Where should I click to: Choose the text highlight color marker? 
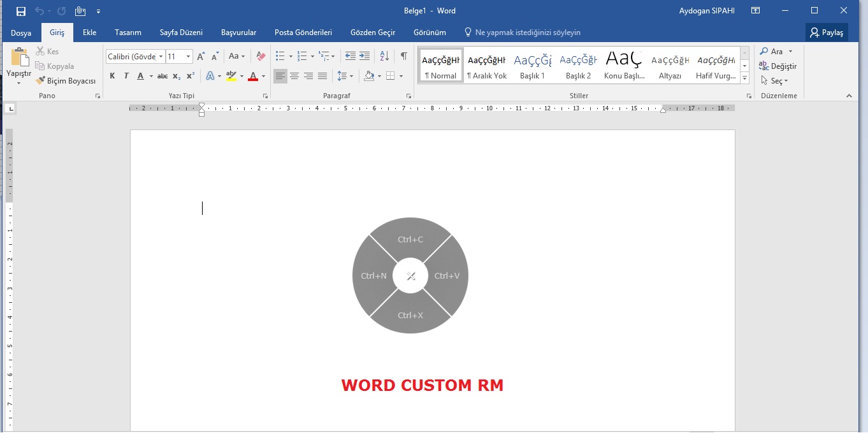coord(231,76)
